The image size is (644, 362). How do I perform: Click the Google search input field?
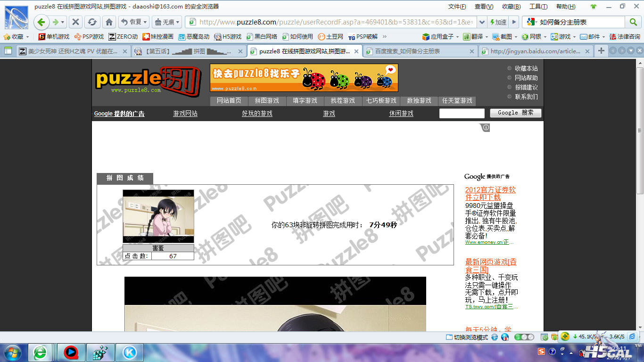pyautogui.click(x=462, y=113)
